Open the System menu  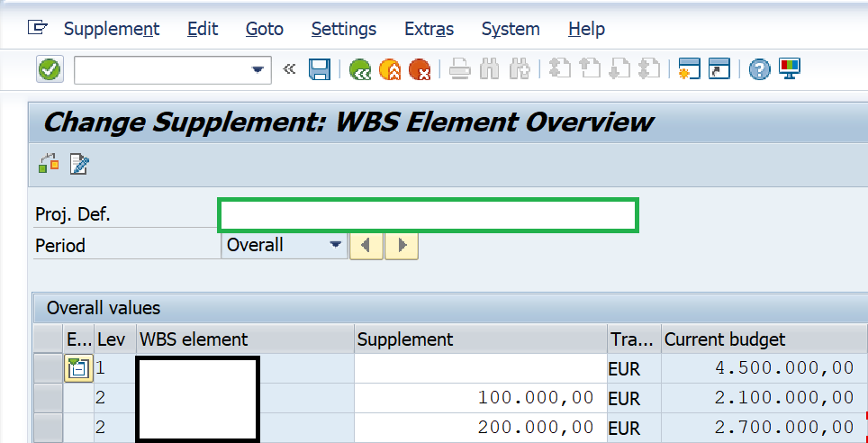(511, 29)
